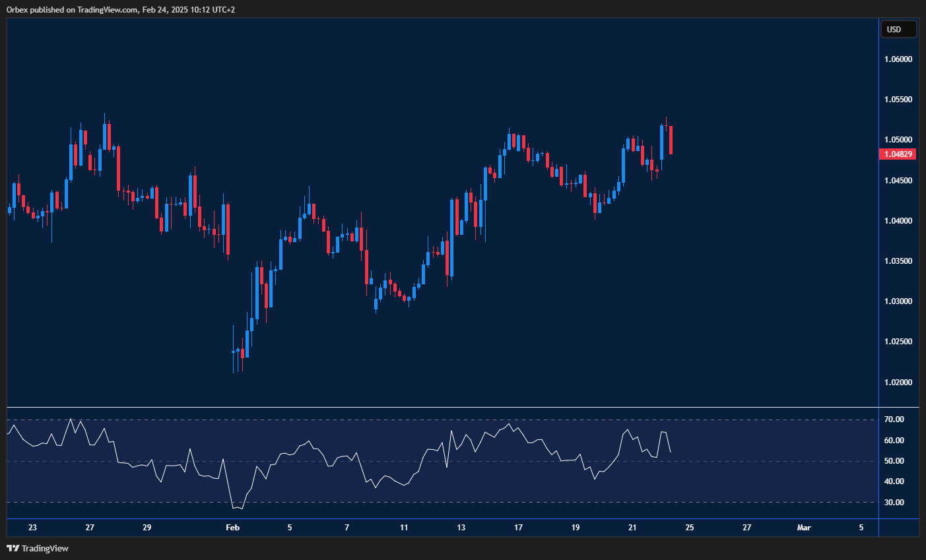Click the red last-price label 1.04829
Viewport: 926px width, 560px height.
898,153
